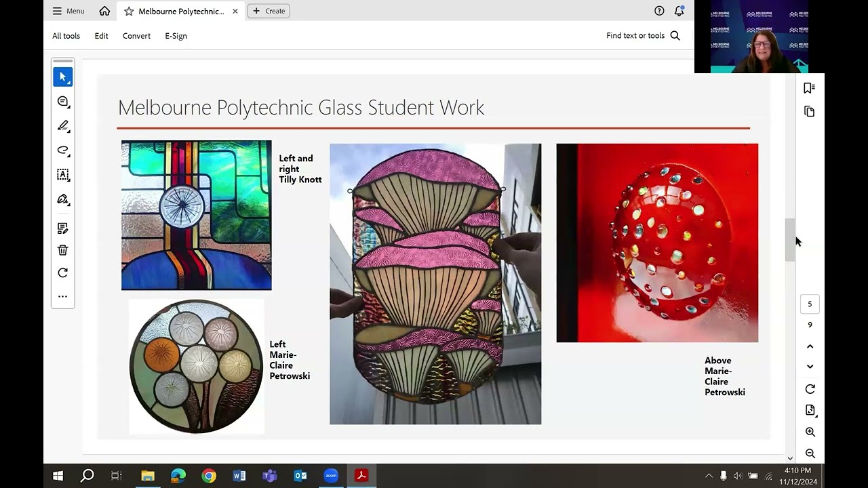Click Find text or tools search
This screenshot has width=868, height=488.
643,36
